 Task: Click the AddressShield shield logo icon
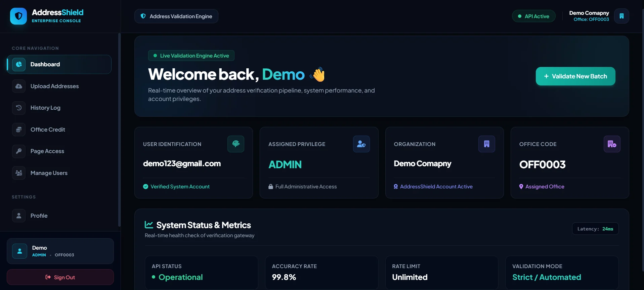(x=18, y=16)
